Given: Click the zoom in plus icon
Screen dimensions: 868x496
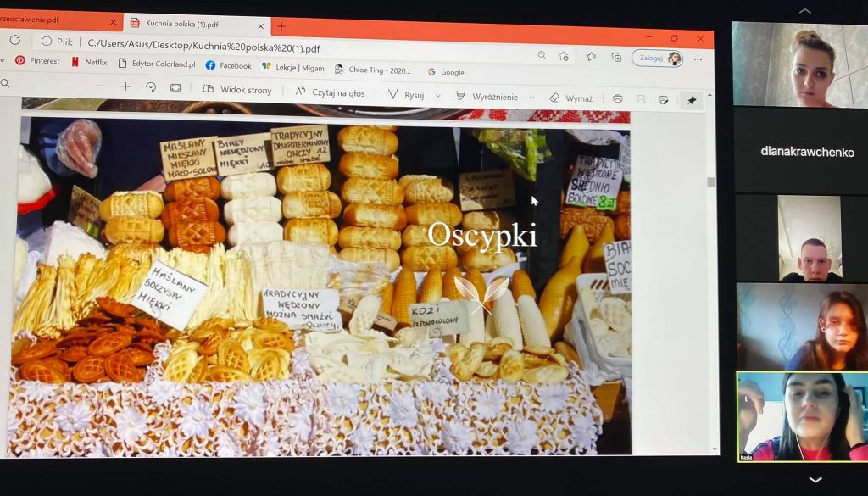Looking at the screenshot, I should point(125,86).
